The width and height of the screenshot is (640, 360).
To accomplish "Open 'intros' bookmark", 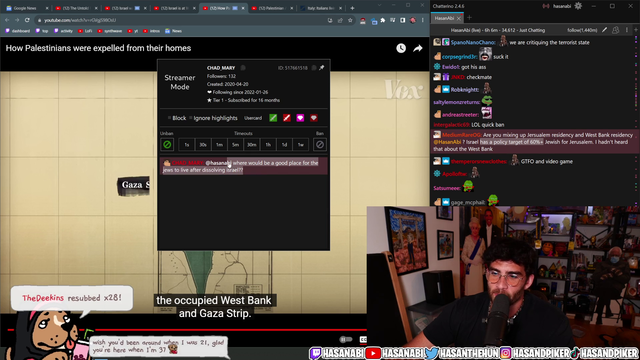I will coord(152,31).
